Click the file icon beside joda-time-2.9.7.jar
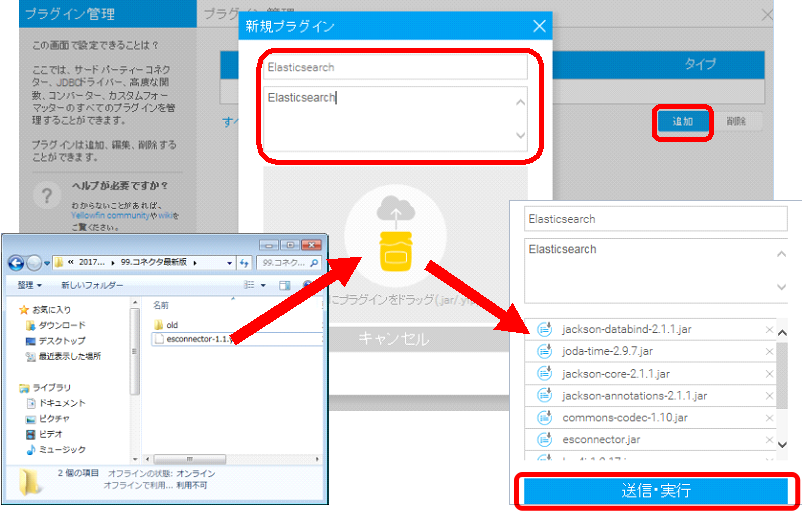Image resolution: width=802 pixels, height=522 pixels. [545, 351]
